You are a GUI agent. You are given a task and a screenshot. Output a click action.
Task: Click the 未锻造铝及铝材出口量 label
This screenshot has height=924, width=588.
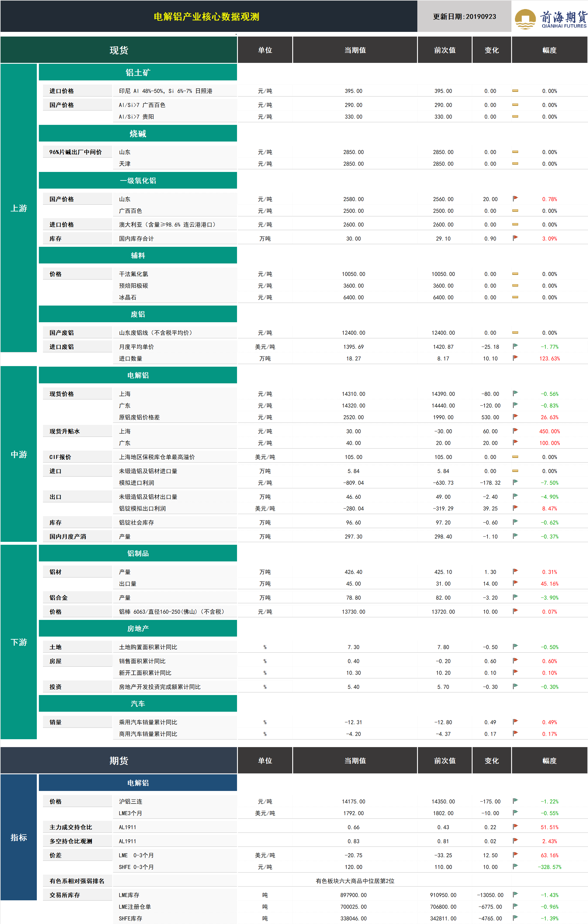(148, 497)
